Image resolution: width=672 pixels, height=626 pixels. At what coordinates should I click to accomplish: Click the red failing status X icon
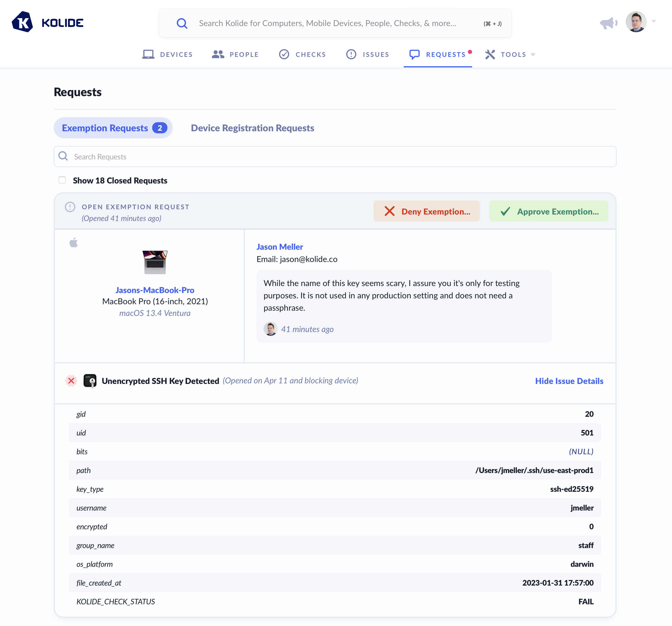tap(71, 381)
